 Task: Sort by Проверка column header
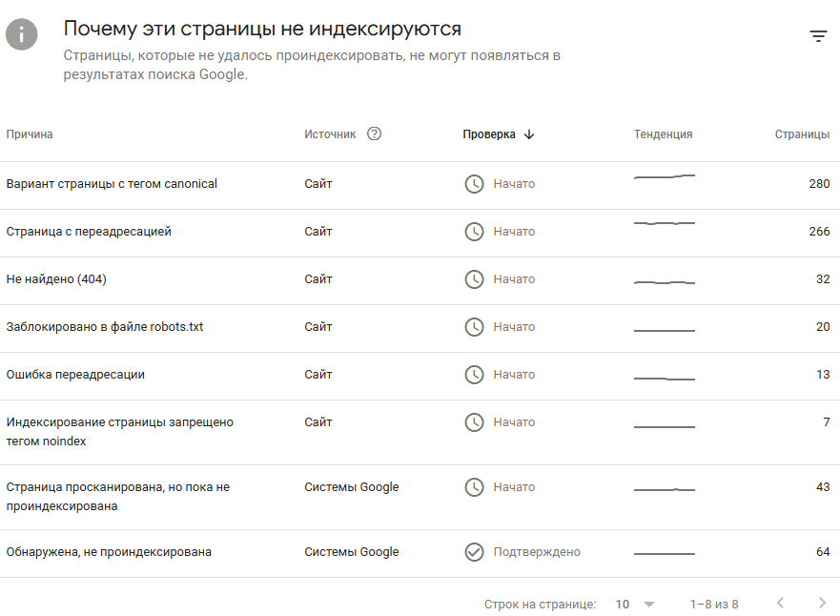pyautogui.click(x=489, y=134)
